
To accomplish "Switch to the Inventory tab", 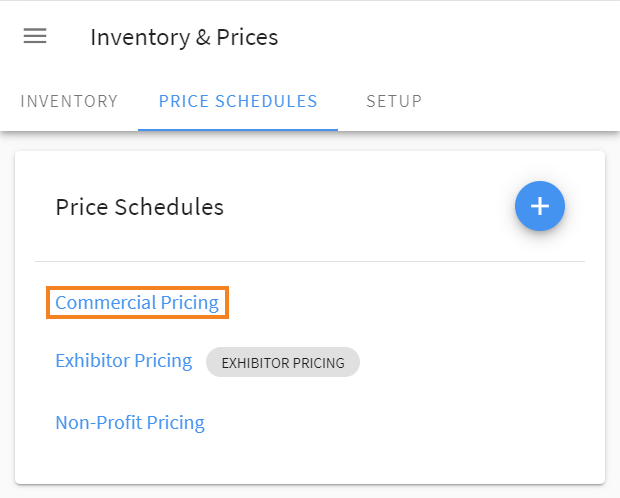I will pyautogui.click(x=69, y=101).
